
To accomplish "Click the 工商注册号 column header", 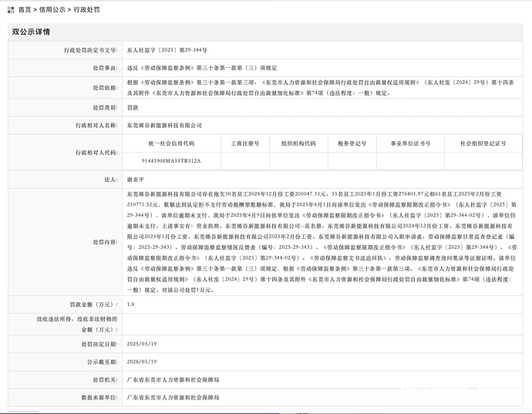I will 245,143.
